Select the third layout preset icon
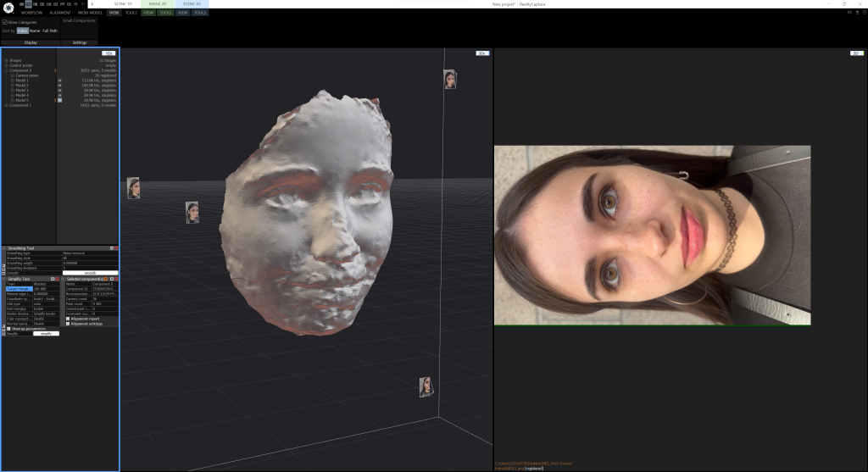Image resolution: width=868 pixels, height=472 pixels. (36, 4)
